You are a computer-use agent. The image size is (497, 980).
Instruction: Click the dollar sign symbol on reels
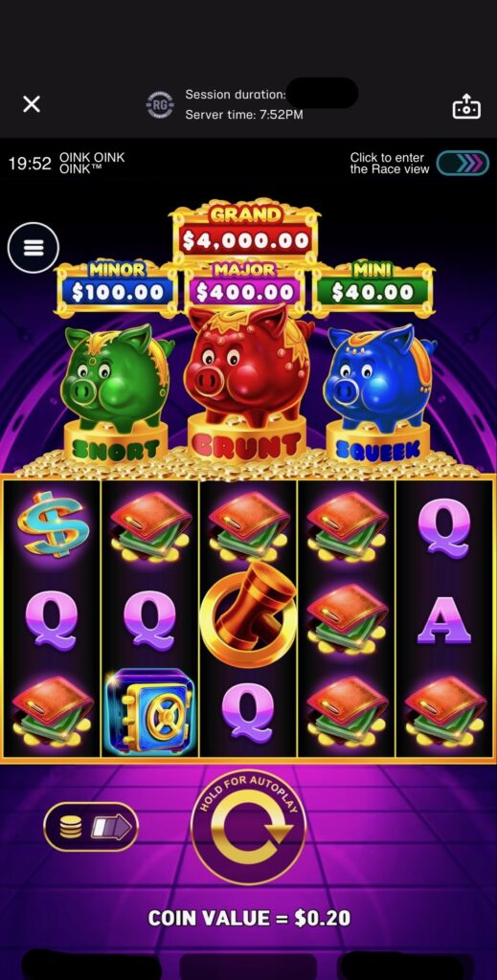(x=53, y=523)
